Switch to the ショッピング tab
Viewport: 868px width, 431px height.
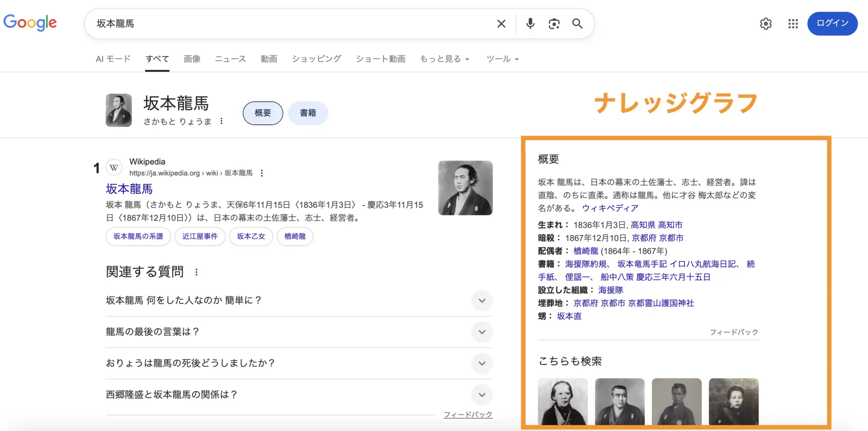pyautogui.click(x=316, y=59)
